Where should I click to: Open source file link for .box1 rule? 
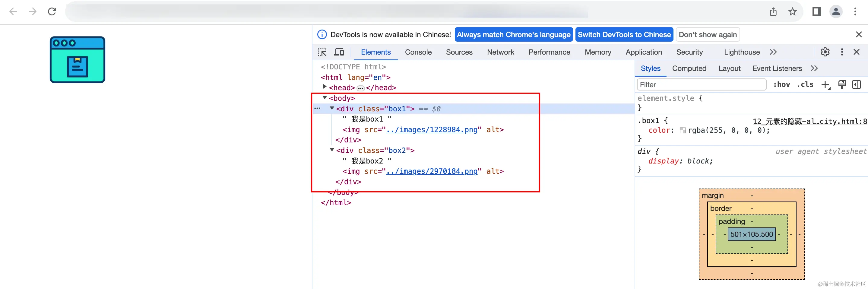point(810,121)
